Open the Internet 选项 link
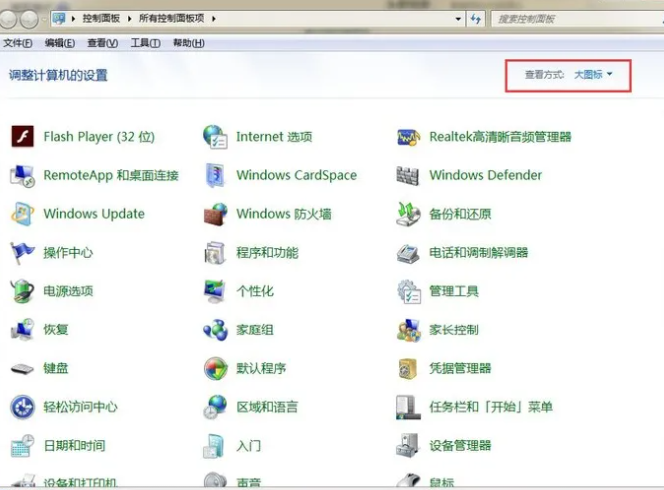Screen dimensions: 664x490 (274, 137)
